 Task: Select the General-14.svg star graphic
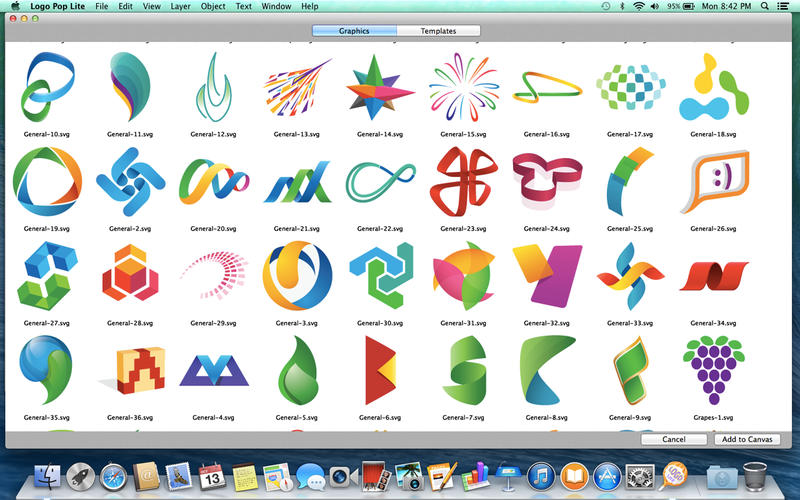(x=380, y=87)
